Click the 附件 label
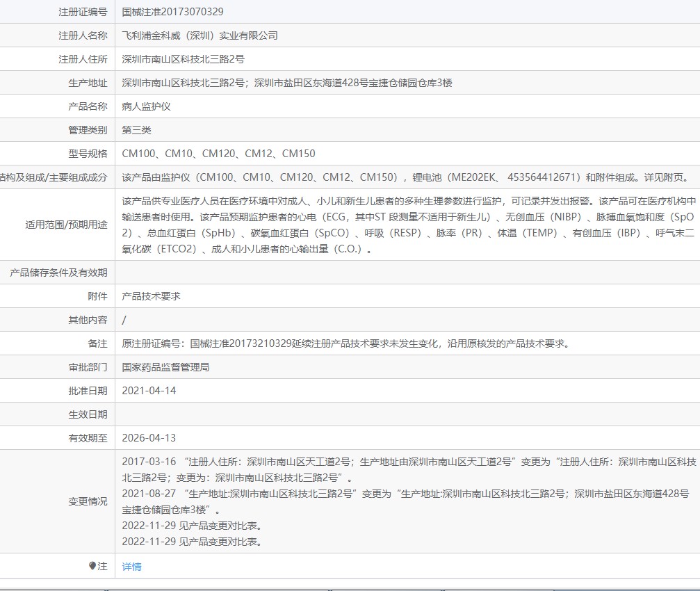The image size is (700, 591). pyautogui.click(x=98, y=296)
